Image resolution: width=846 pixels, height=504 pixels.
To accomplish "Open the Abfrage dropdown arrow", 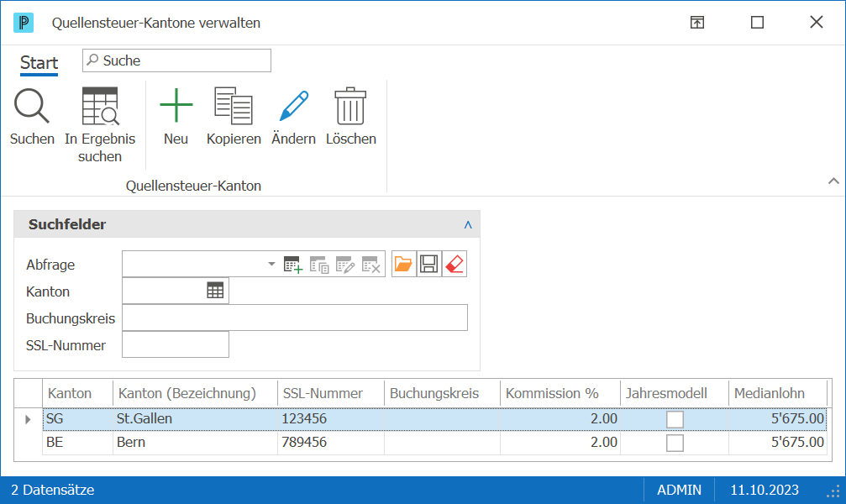I will point(271,264).
